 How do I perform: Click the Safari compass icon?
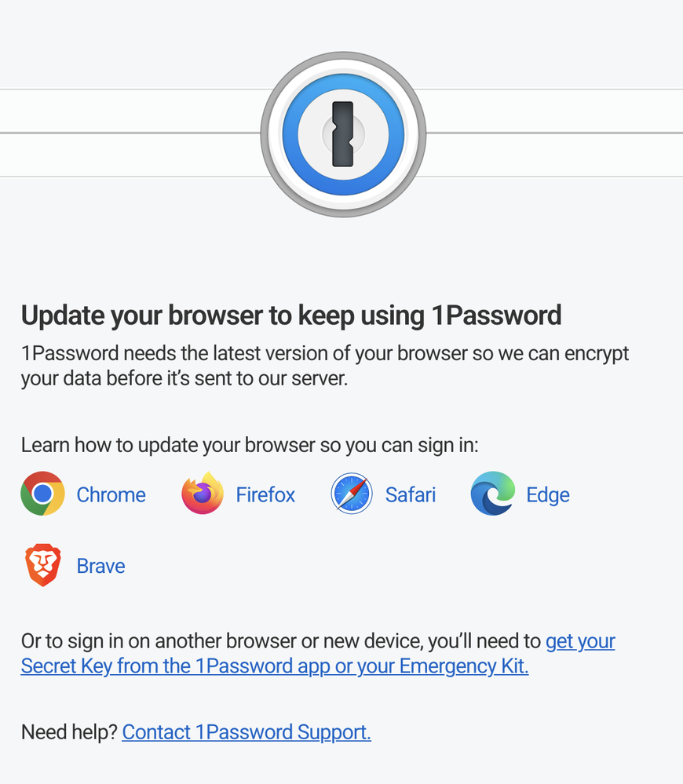click(x=352, y=494)
